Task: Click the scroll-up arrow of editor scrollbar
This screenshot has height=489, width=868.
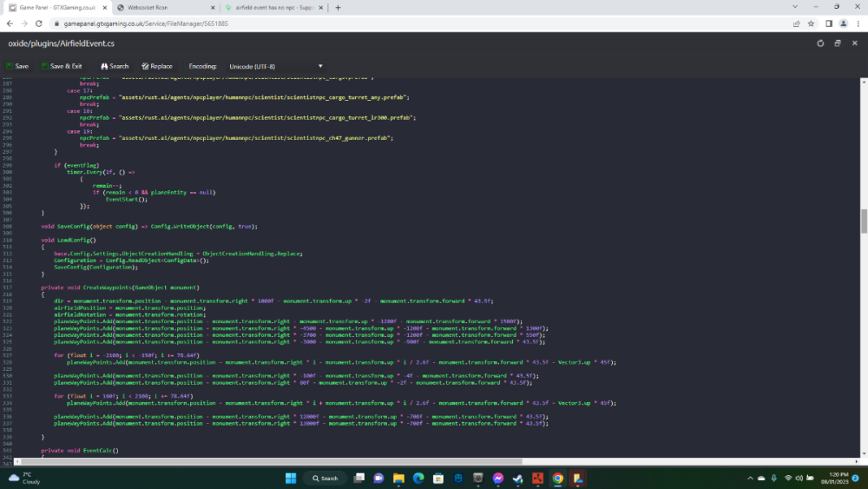Action: point(864,82)
